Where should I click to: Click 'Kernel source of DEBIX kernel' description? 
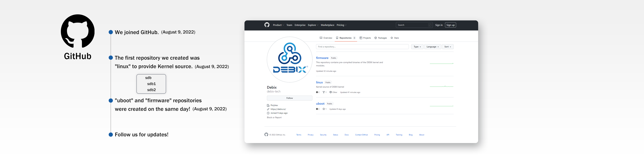[330, 87]
